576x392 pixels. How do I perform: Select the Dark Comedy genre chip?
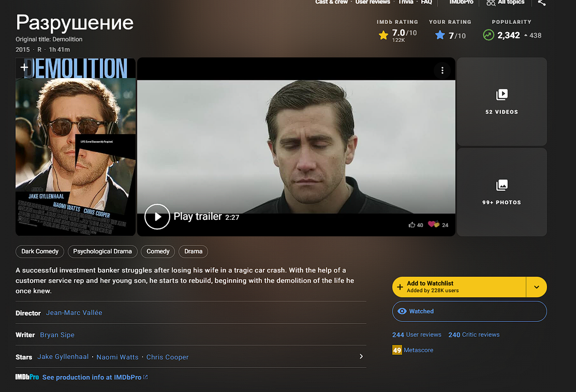pyautogui.click(x=40, y=251)
